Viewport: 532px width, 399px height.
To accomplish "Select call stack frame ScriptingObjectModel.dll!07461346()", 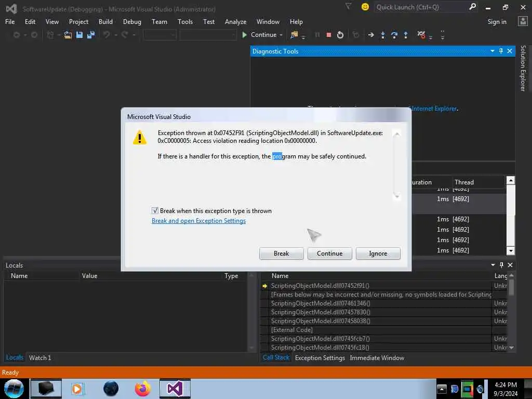I will 321,303.
